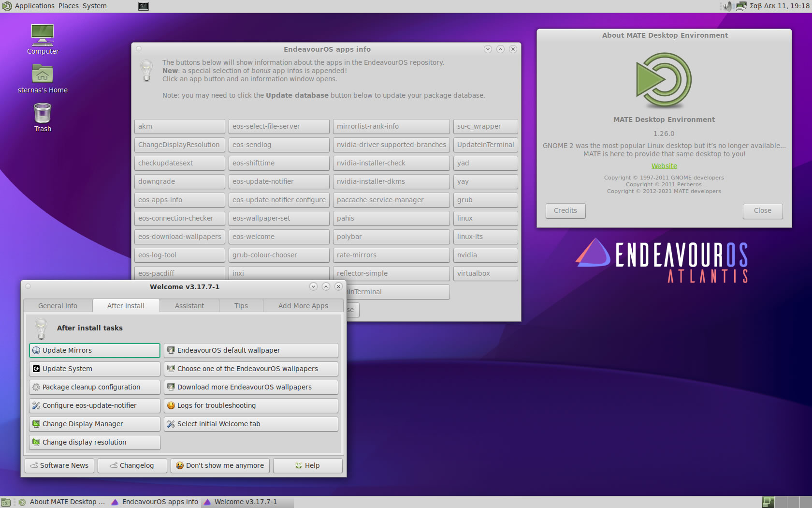Open the Website link in About MATE
Image resolution: width=812 pixels, height=508 pixels.
(664, 166)
